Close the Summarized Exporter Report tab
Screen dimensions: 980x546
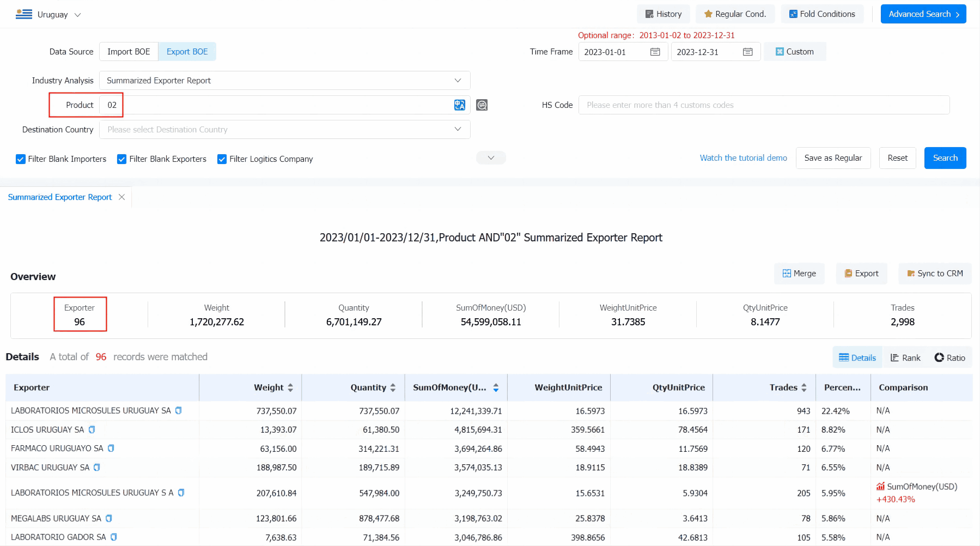[x=121, y=197]
